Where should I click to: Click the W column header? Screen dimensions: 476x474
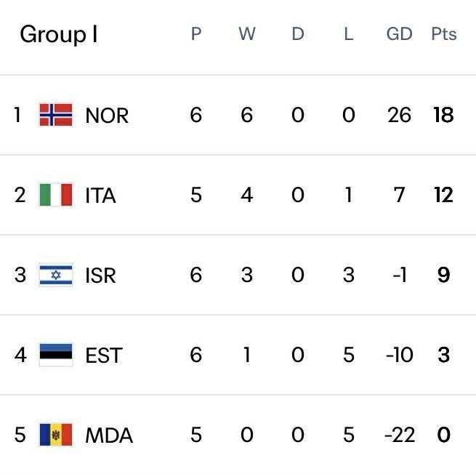coord(247,34)
